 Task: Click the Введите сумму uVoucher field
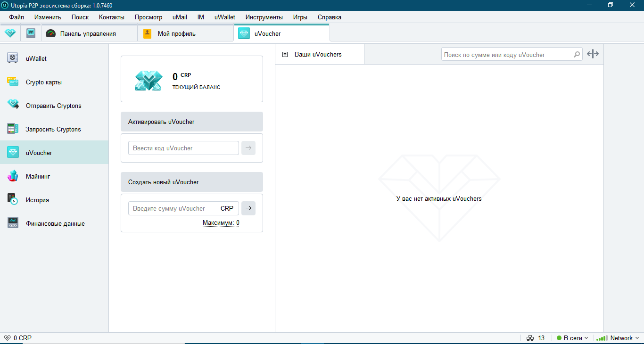pos(183,208)
